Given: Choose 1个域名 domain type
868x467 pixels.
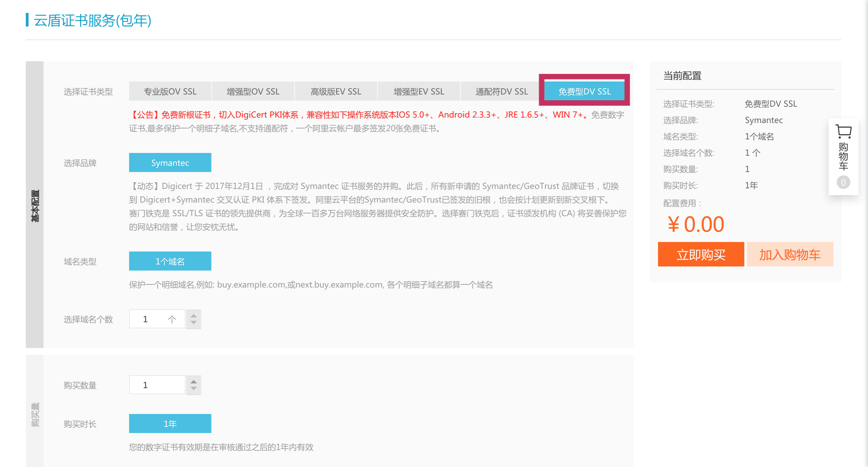Looking at the screenshot, I should 170,261.
